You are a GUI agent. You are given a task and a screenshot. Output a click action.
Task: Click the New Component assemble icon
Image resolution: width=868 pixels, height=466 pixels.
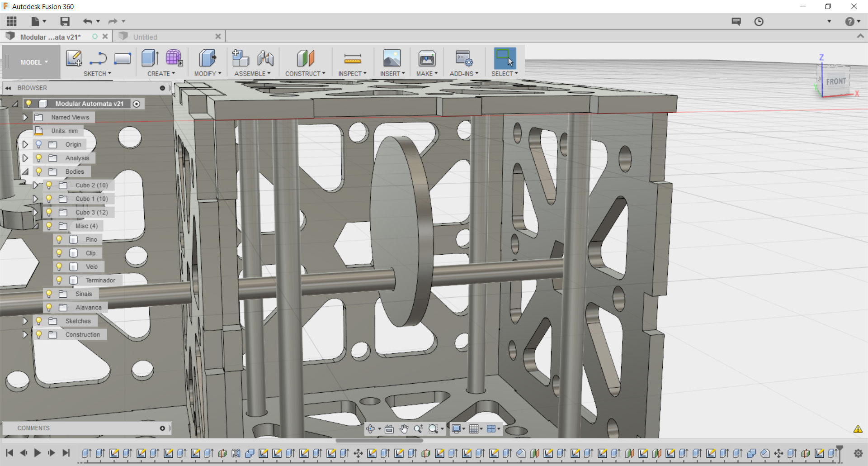[x=241, y=58]
